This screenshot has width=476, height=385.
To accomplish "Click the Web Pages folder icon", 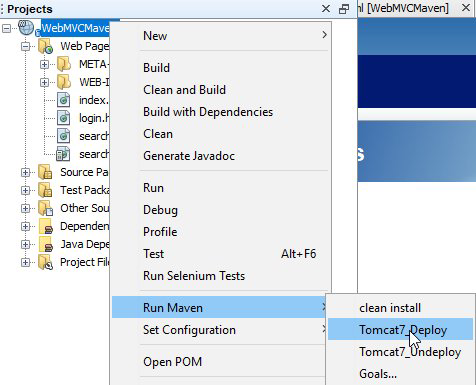I will 45,46.
